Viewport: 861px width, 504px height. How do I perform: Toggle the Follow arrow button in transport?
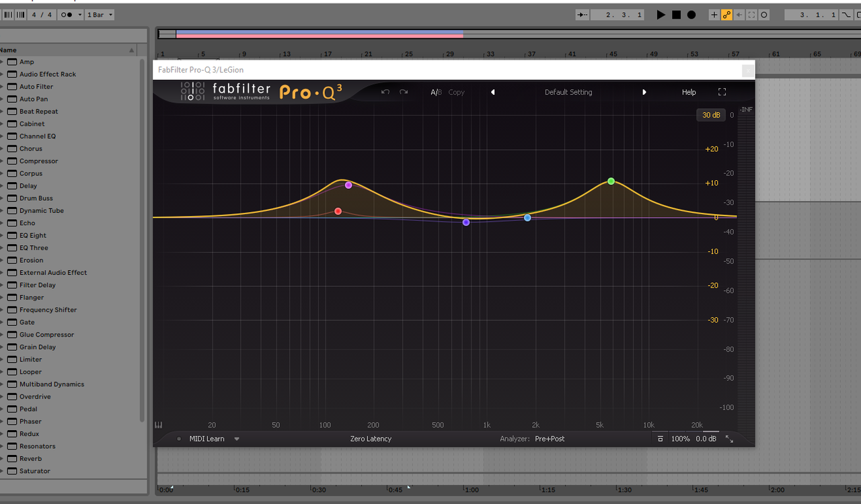click(x=583, y=15)
